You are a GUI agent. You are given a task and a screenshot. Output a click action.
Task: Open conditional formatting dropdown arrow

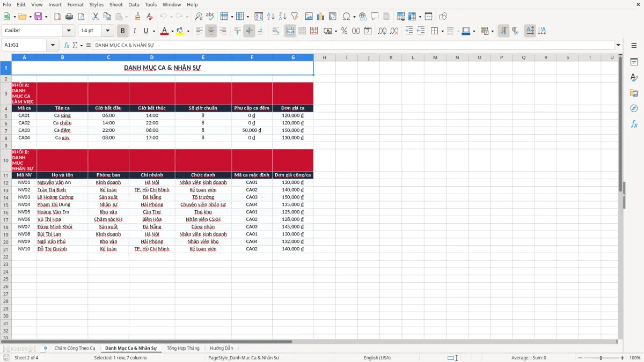pos(492,31)
